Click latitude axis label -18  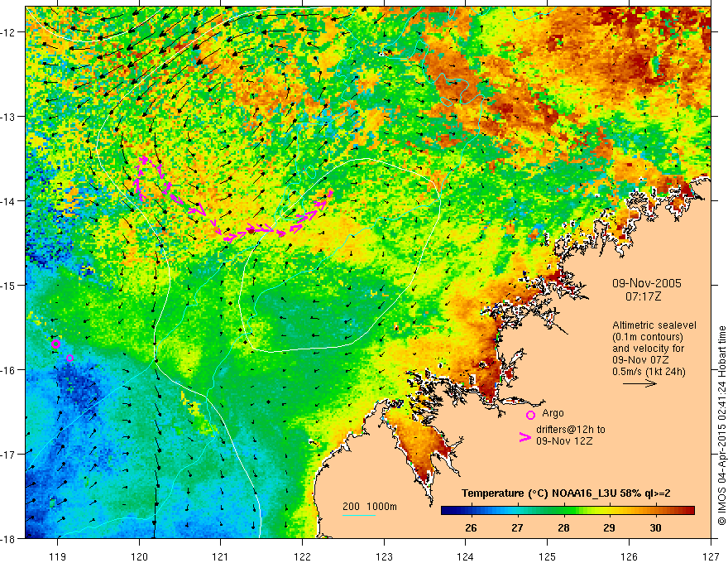[x=8, y=538]
